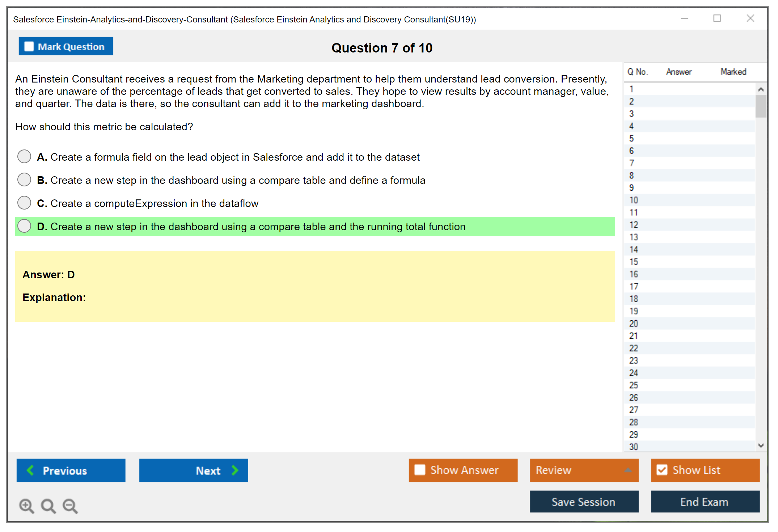Toggle the Mark Question checkbox
Image resolution: width=778 pixels, height=532 pixels.
(29, 46)
